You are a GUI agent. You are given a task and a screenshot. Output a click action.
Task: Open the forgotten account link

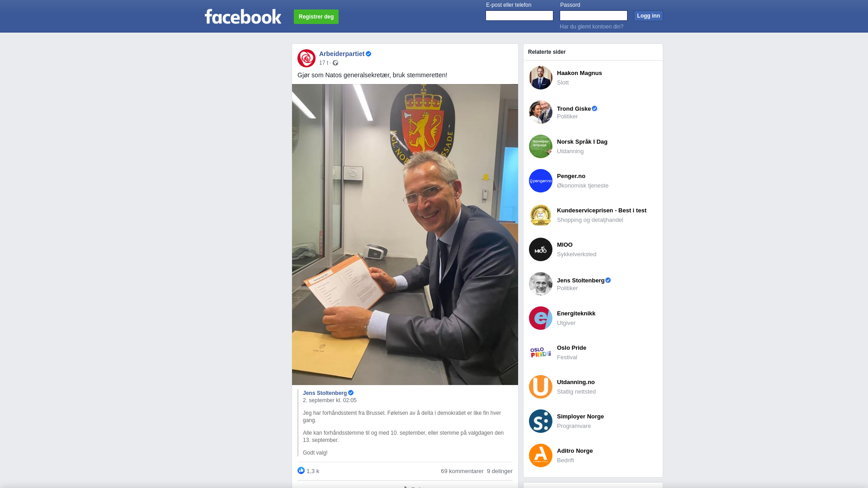click(591, 27)
